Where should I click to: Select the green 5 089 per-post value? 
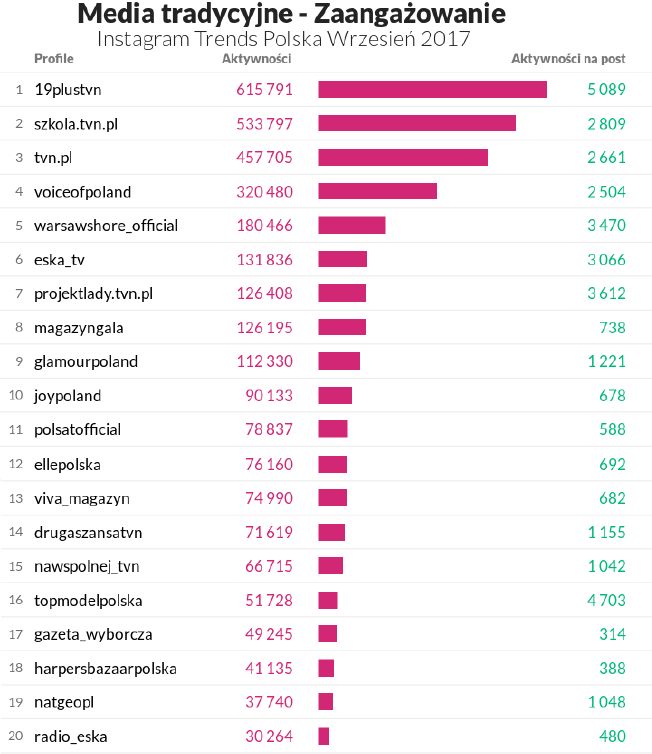606,90
